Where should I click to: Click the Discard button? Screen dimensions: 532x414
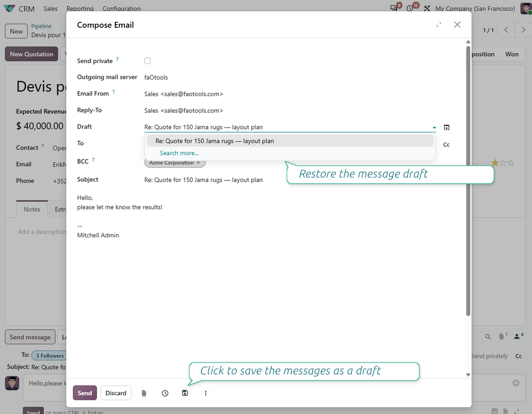[x=116, y=393]
